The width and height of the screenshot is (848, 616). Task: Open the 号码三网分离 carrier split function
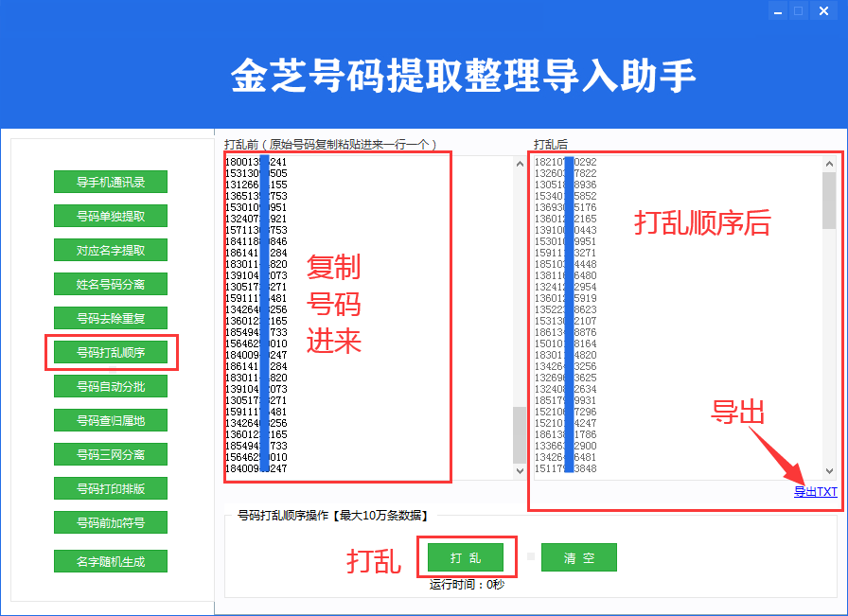[109, 454]
